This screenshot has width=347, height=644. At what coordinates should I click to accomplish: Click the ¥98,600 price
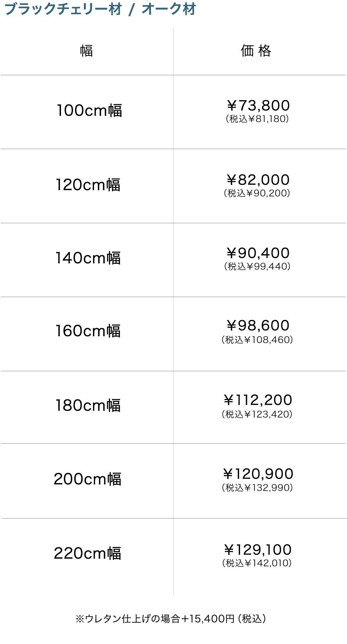tap(258, 325)
